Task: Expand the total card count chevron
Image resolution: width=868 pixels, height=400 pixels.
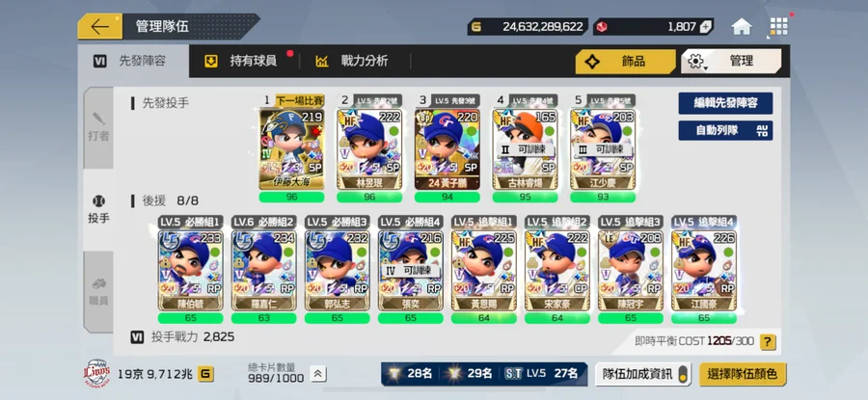Action: click(x=317, y=374)
